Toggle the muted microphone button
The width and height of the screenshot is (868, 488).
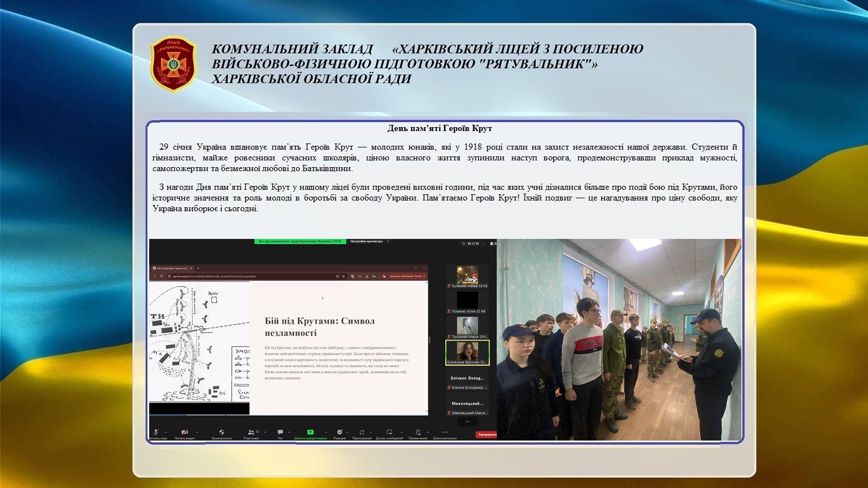point(156,433)
